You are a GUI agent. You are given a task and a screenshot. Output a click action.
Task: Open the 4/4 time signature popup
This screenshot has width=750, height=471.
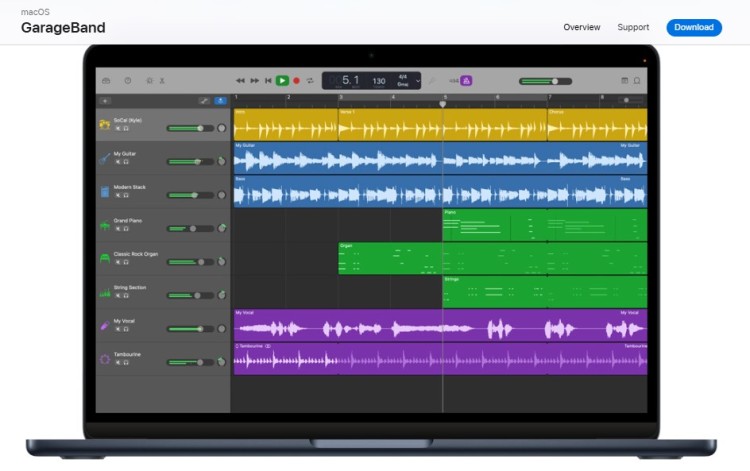pos(403,77)
